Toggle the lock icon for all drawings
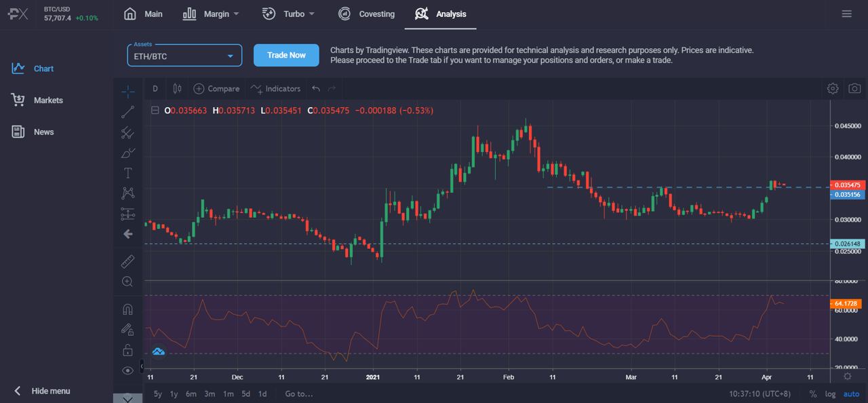 click(x=127, y=350)
